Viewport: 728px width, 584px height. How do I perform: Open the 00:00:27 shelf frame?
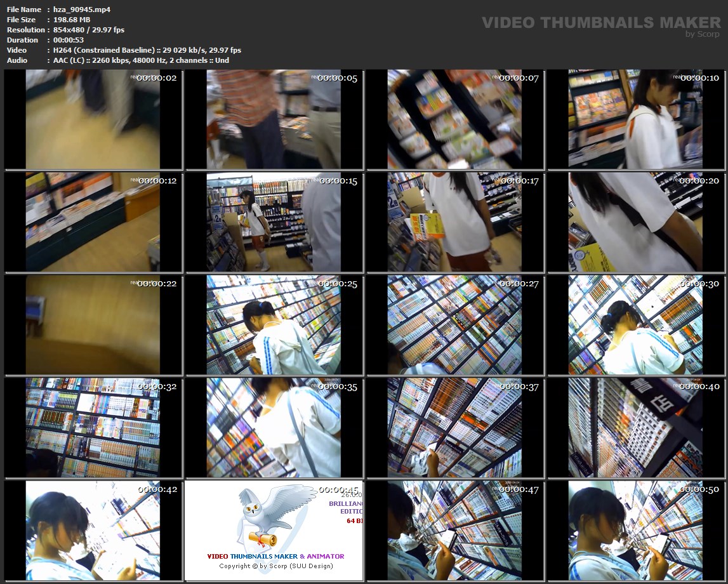coord(455,325)
